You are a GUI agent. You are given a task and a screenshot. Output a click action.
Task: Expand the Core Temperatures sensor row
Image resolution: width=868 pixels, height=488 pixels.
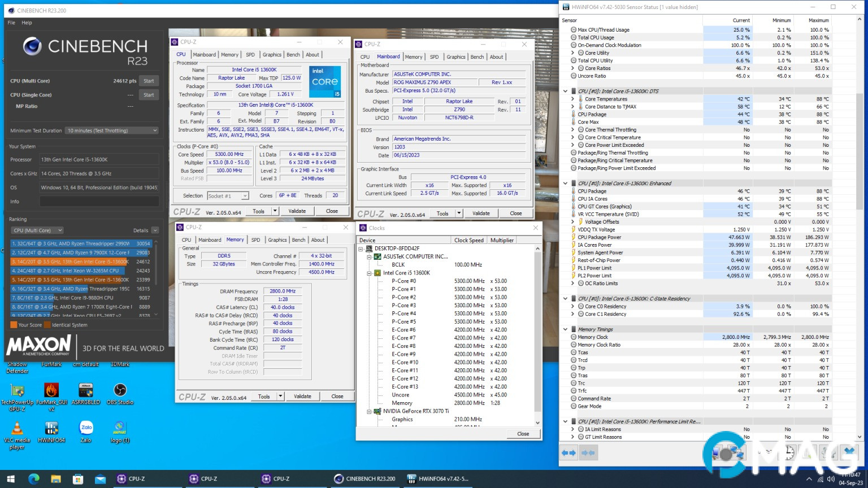tap(572, 99)
